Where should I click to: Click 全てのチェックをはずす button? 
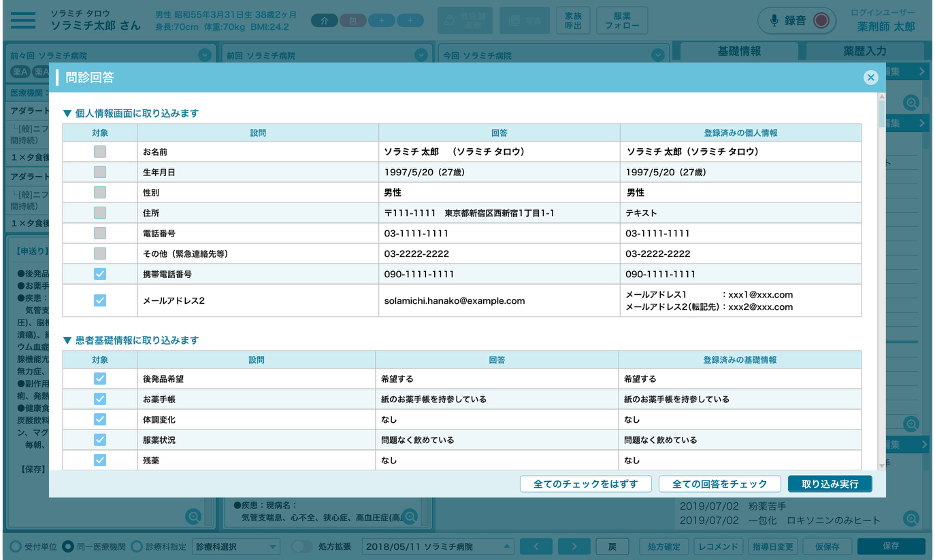point(585,484)
